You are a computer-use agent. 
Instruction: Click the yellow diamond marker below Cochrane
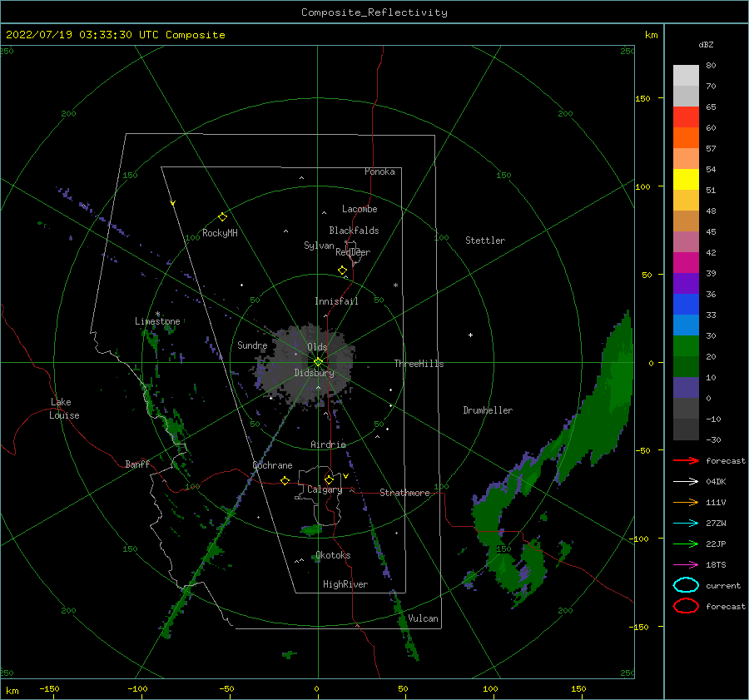pyautogui.click(x=285, y=480)
